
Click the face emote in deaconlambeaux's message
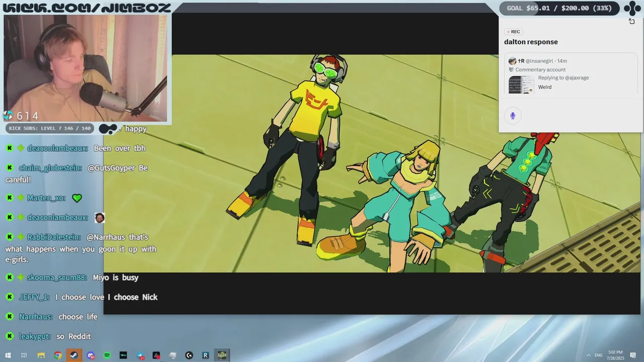coord(100,218)
